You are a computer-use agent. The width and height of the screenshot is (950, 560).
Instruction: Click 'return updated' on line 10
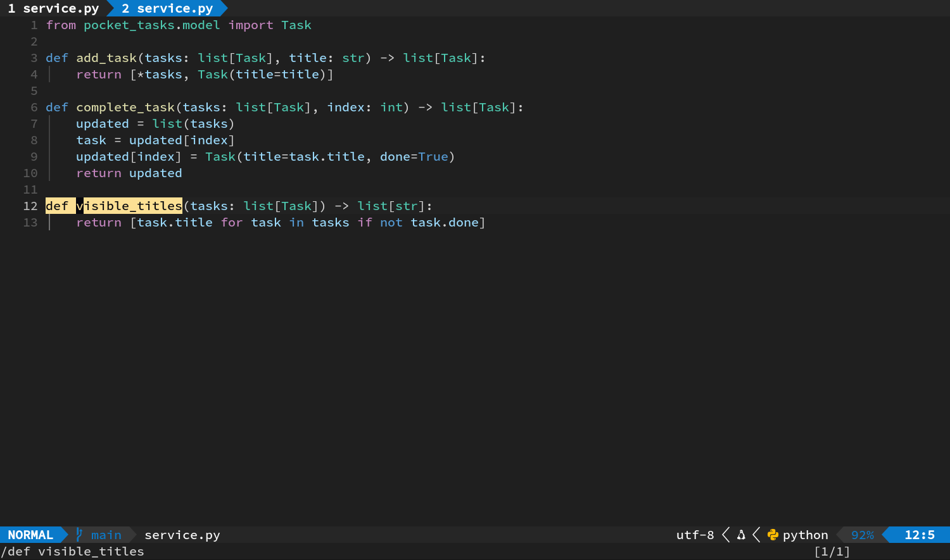129,173
